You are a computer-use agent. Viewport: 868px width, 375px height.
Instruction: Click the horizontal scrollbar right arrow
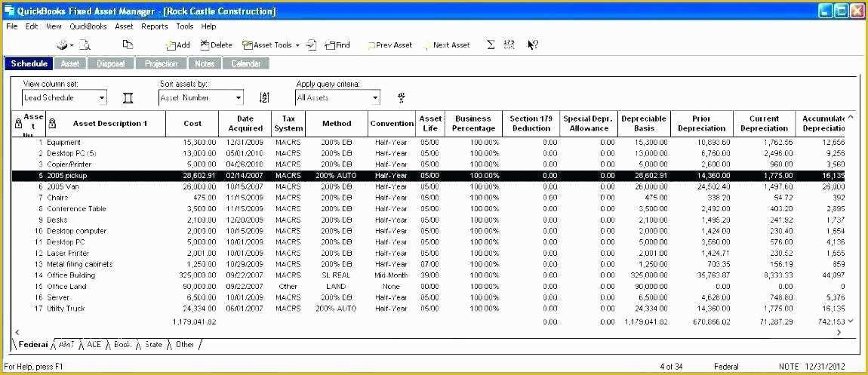(x=839, y=333)
